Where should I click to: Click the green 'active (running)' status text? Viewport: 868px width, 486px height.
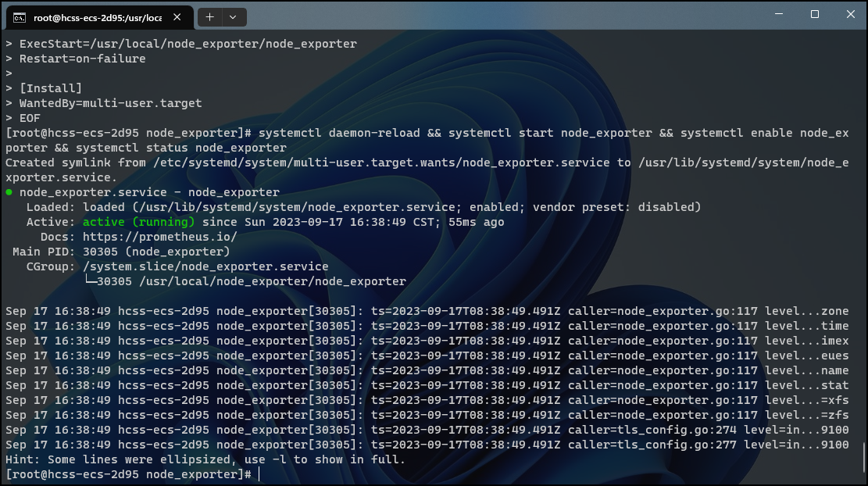(x=138, y=222)
